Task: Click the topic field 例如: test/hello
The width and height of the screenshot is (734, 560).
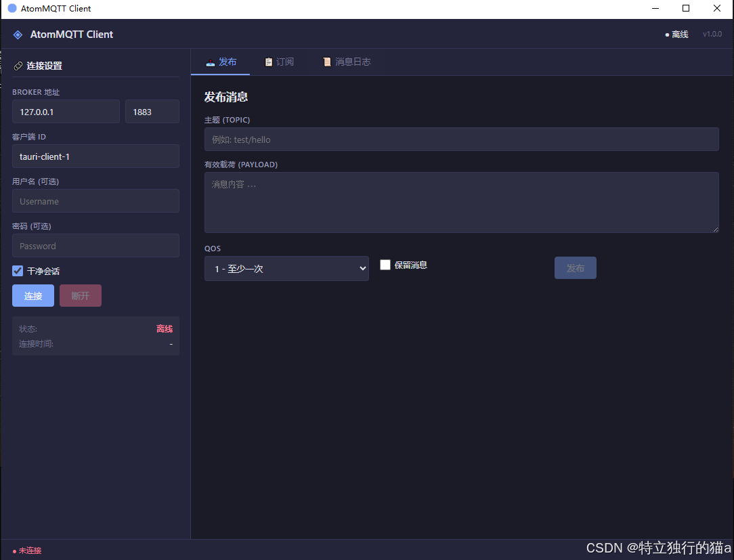Action: 462,139
